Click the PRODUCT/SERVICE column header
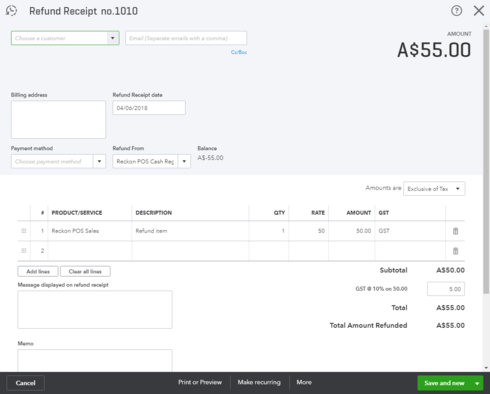The height and width of the screenshot is (394, 490). tap(77, 213)
